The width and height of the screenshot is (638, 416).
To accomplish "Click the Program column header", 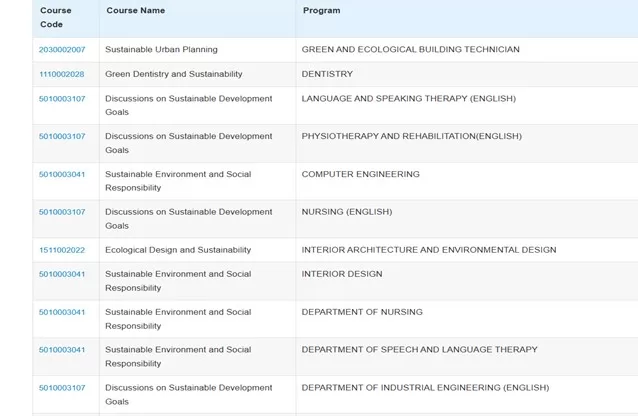I will (321, 11).
